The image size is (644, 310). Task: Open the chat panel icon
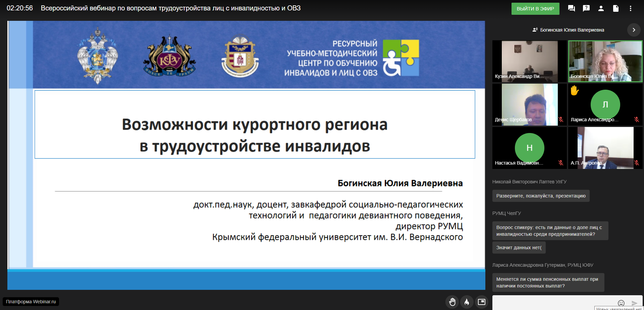click(x=571, y=9)
